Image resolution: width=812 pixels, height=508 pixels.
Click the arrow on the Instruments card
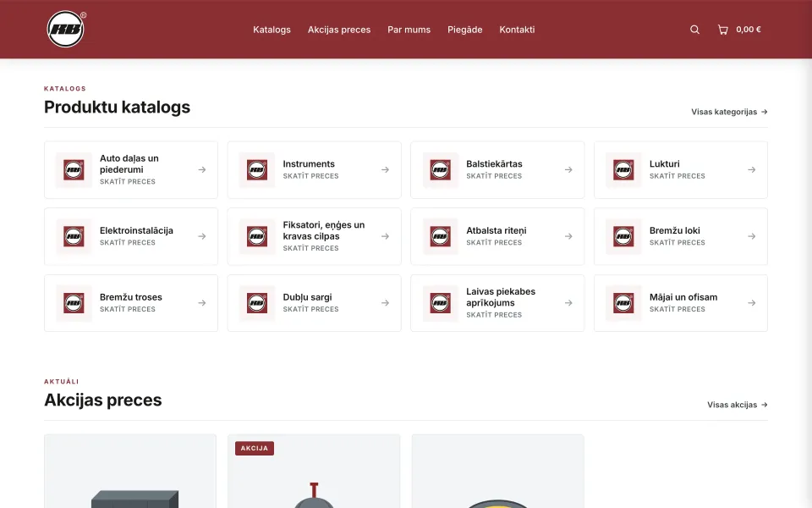click(x=386, y=169)
